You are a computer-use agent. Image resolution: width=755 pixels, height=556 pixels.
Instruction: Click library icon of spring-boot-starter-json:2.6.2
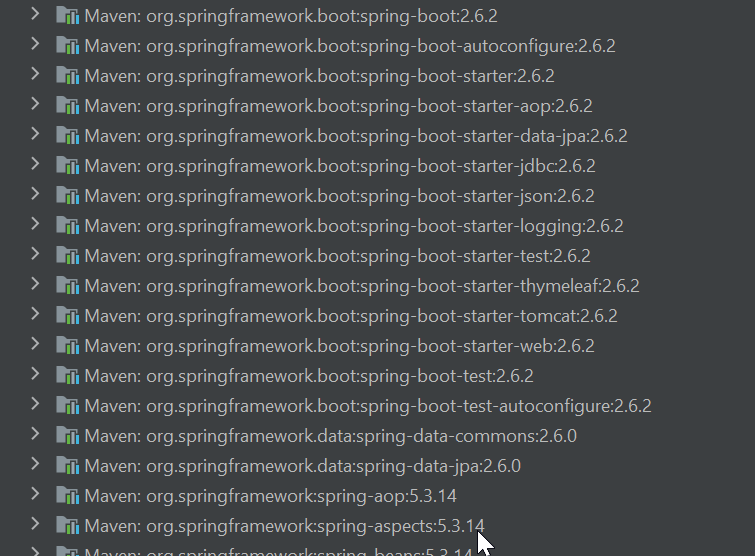[67, 195]
